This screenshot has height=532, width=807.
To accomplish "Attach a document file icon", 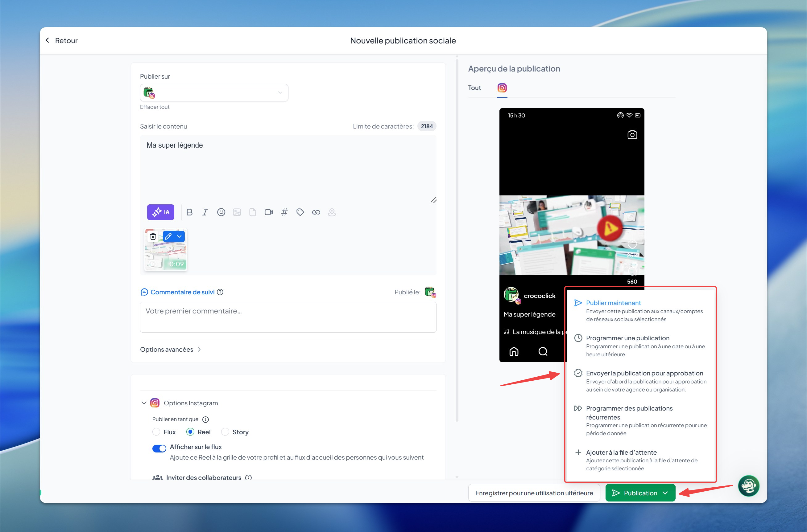I will (253, 212).
